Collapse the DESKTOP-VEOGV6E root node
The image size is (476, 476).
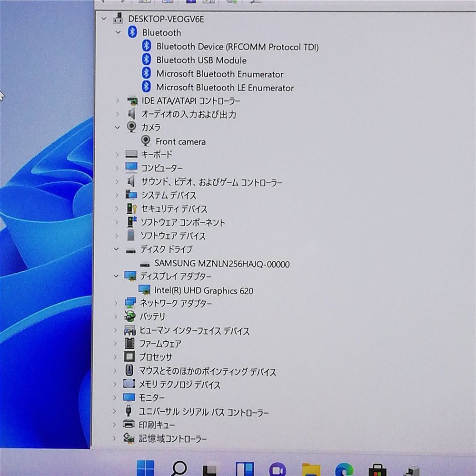pyautogui.click(x=104, y=19)
